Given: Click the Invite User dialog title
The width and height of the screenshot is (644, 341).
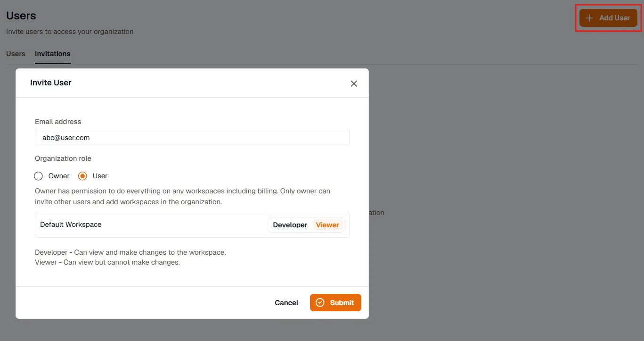Looking at the screenshot, I should tap(51, 83).
